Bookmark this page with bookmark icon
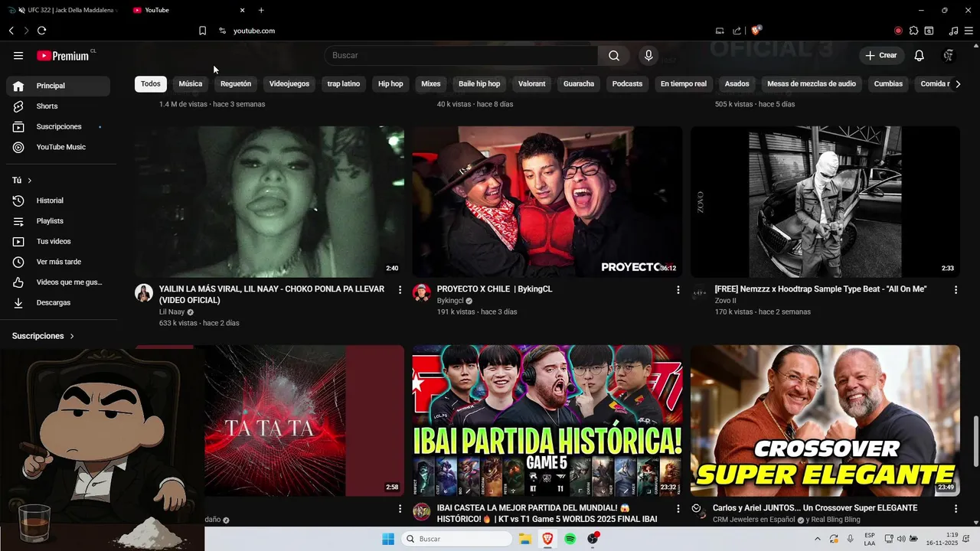The height and width of the screenshot is (551, 980). tap(202, 31)
